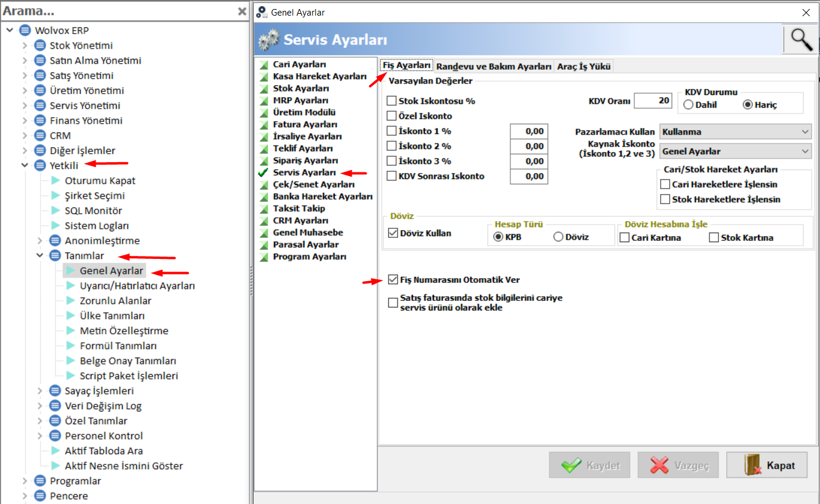This screenshot has width=820, height=504.
Task: Clear the Arama search box with X
Action: tap(242, 11)
